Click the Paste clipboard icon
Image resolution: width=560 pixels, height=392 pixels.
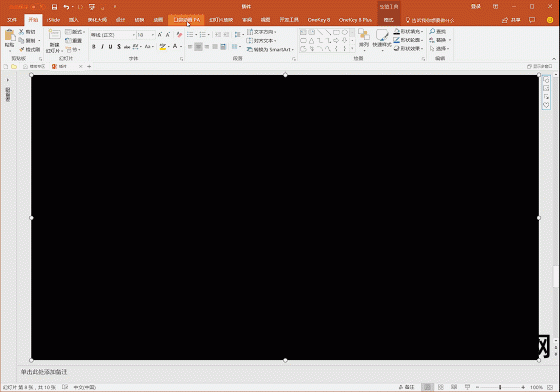(10, 36)
